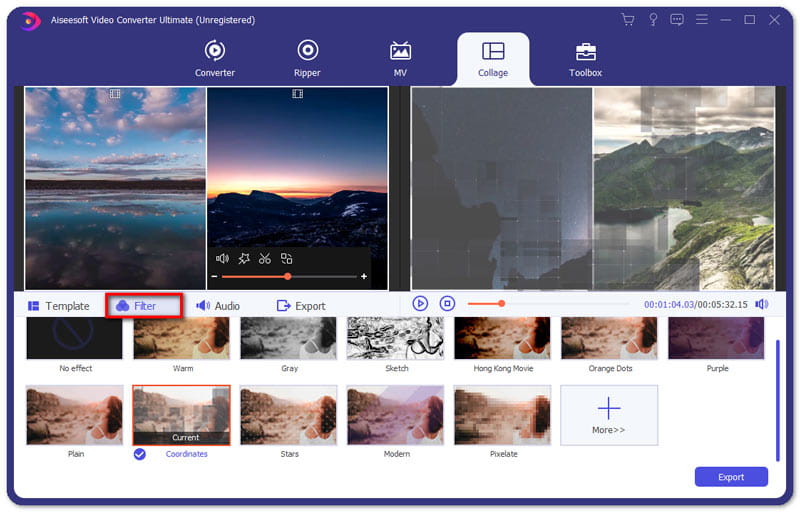
Task: Mute the selected clip's volume icon
Action: point(222,259)
